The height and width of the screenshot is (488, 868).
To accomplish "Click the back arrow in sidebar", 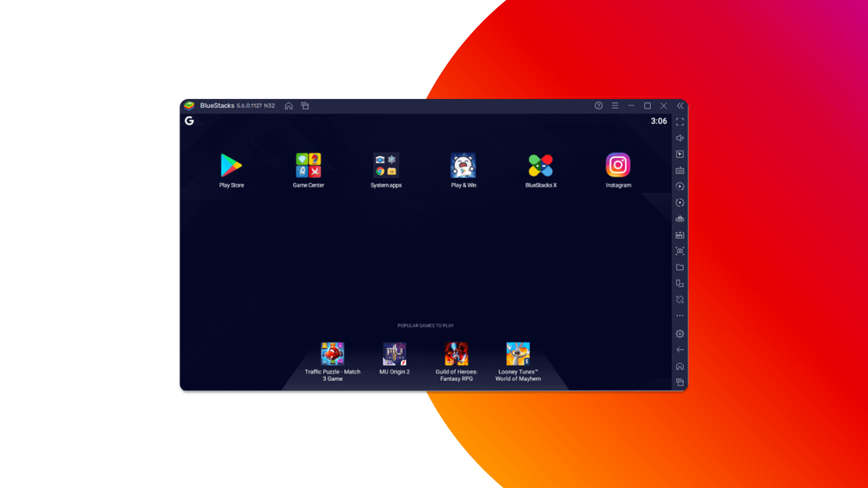I will (x=680, y=350).
